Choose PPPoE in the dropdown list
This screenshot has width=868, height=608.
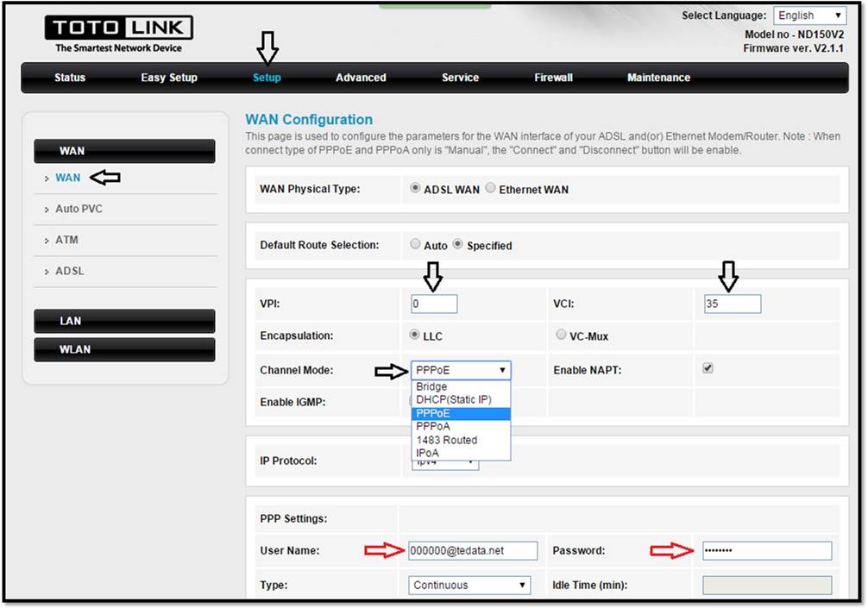coord(461,413)
